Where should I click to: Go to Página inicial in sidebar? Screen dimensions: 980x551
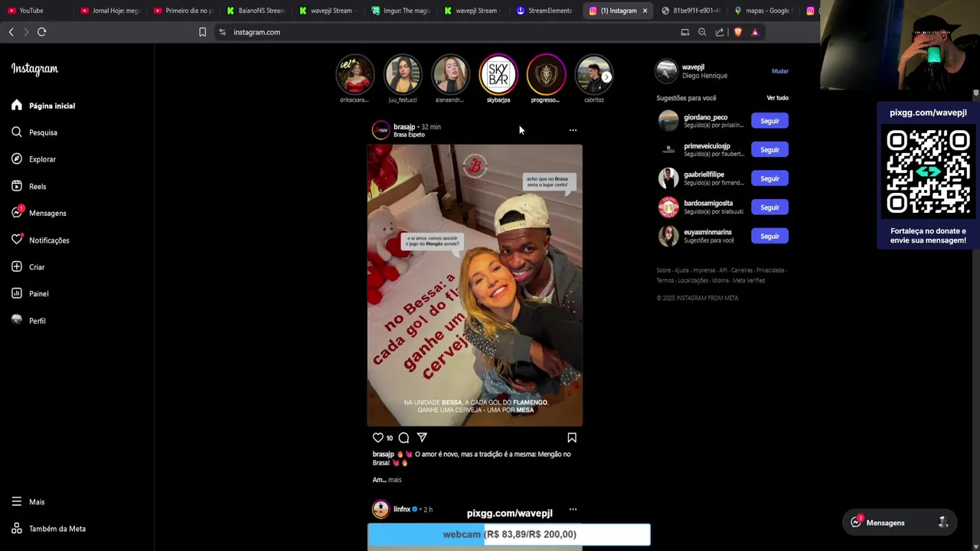click(44, 106)
